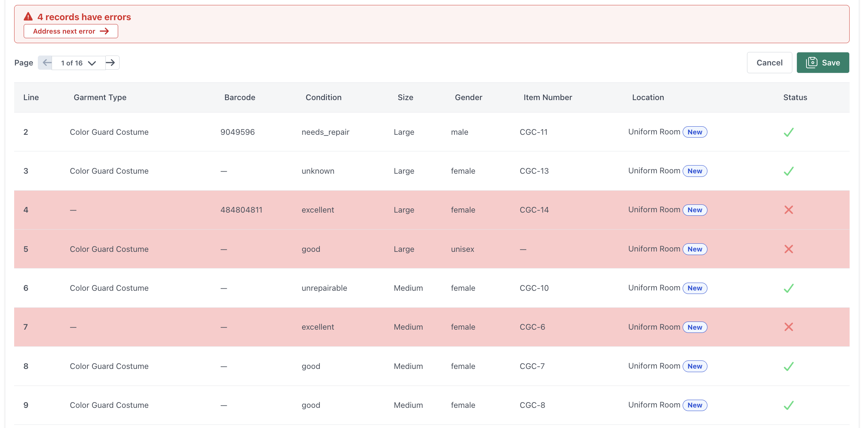Open the '1 of 16' page dropdown
The width and height of the screenshot is (868, 428).
pos(79,63)
